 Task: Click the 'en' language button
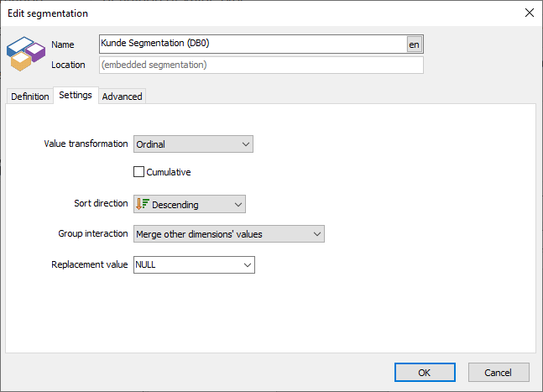(x=415, y=44)
